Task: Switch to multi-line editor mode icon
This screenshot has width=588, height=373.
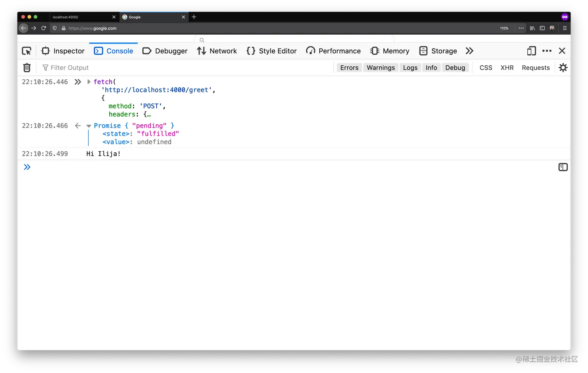Action: pos(563,167)
